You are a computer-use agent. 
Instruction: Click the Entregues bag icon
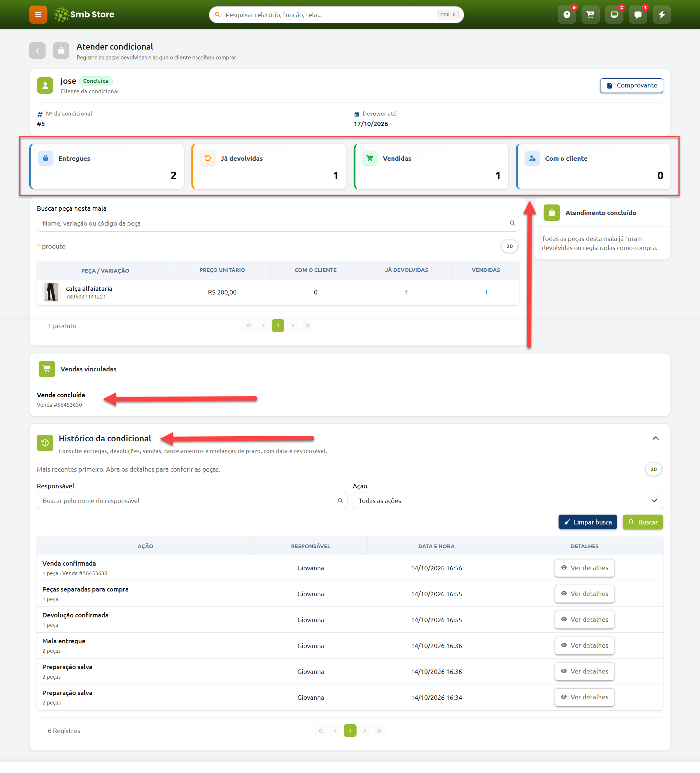(46, 158)
